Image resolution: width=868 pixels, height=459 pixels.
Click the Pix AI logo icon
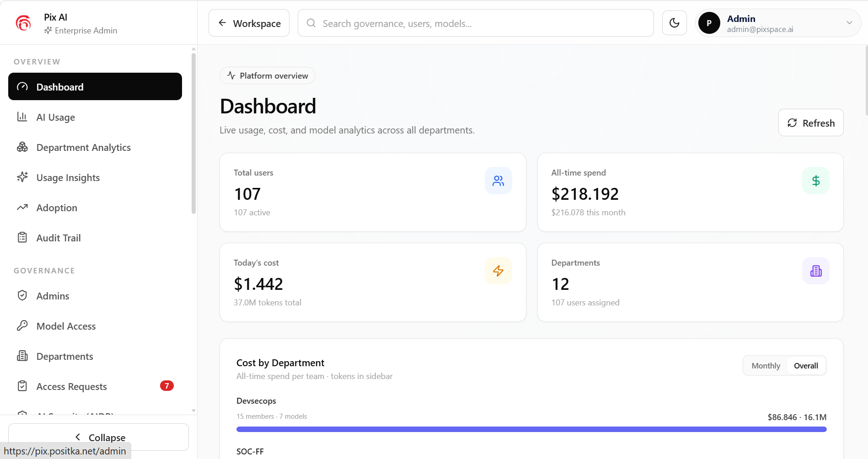tap(23, 23)
